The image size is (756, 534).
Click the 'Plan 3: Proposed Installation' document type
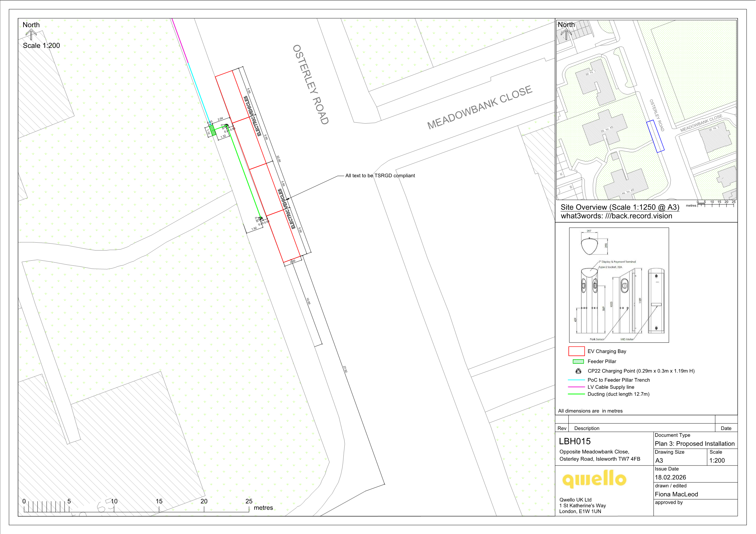[694, 444]
